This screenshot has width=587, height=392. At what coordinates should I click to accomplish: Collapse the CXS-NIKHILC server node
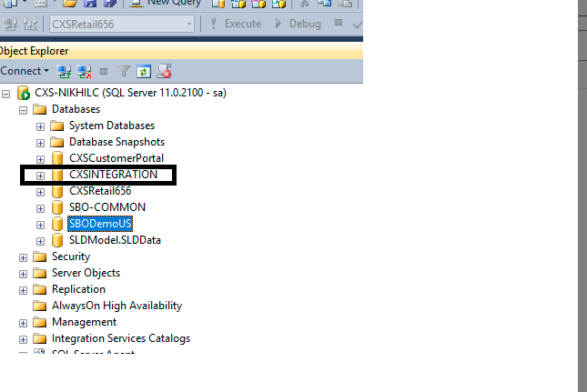click(x=6, y=94)
